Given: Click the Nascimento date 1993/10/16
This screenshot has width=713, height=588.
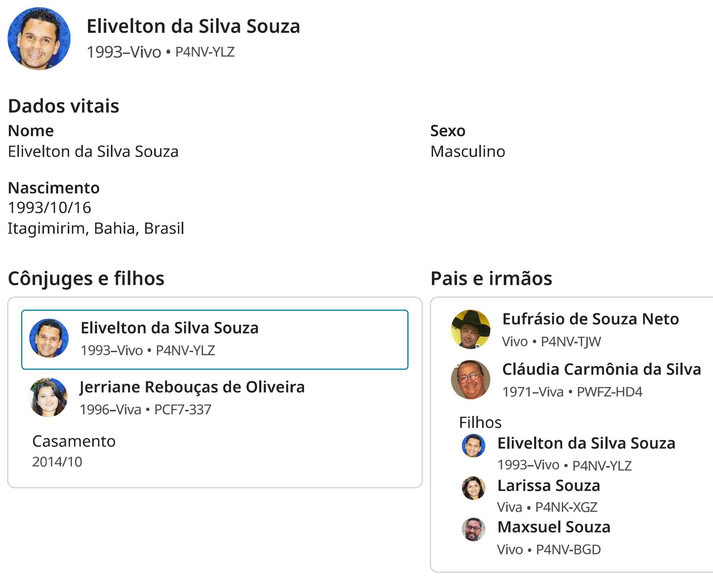Looking at the screenshot, I should click(50, 208).
